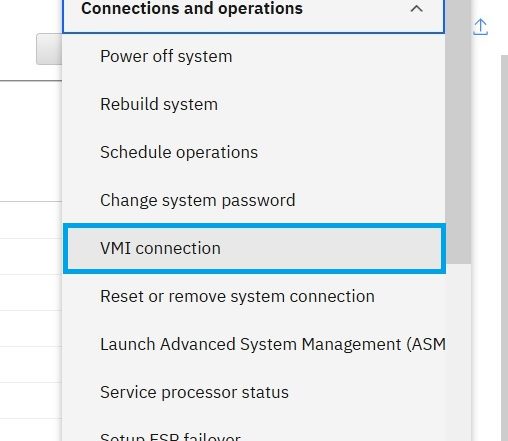Click the chevron-up arrow icon
Viewport: 508px width, 441px height.
416,9
